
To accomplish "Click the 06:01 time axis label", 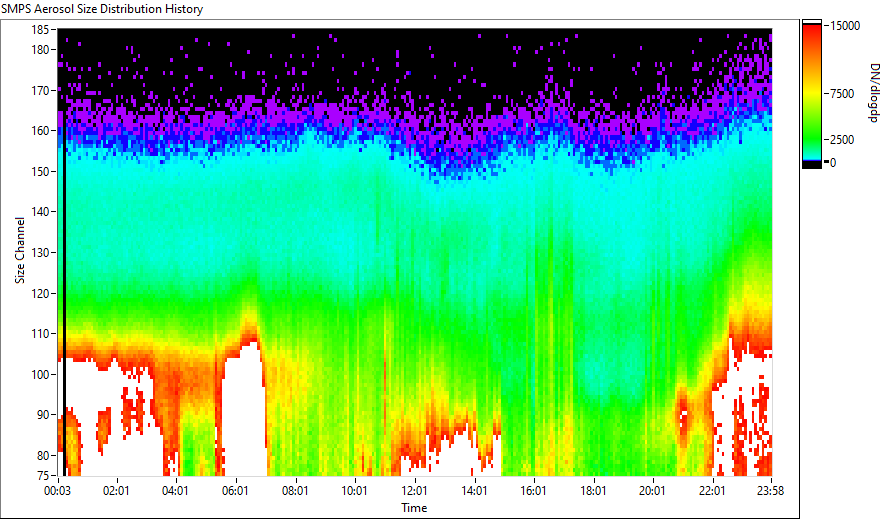I will (x=235, y=491).
